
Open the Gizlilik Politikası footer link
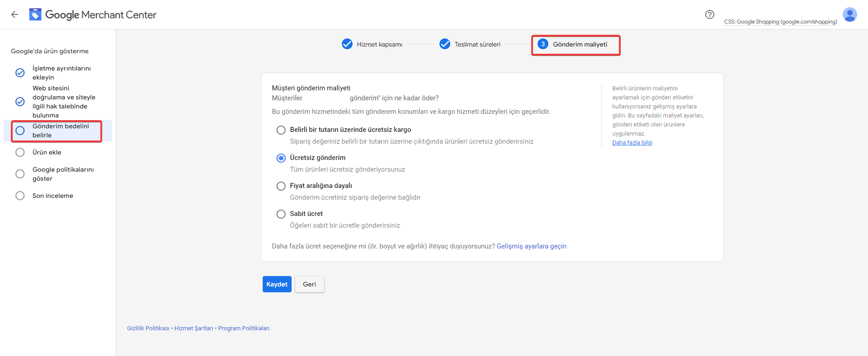pos(148,328)
